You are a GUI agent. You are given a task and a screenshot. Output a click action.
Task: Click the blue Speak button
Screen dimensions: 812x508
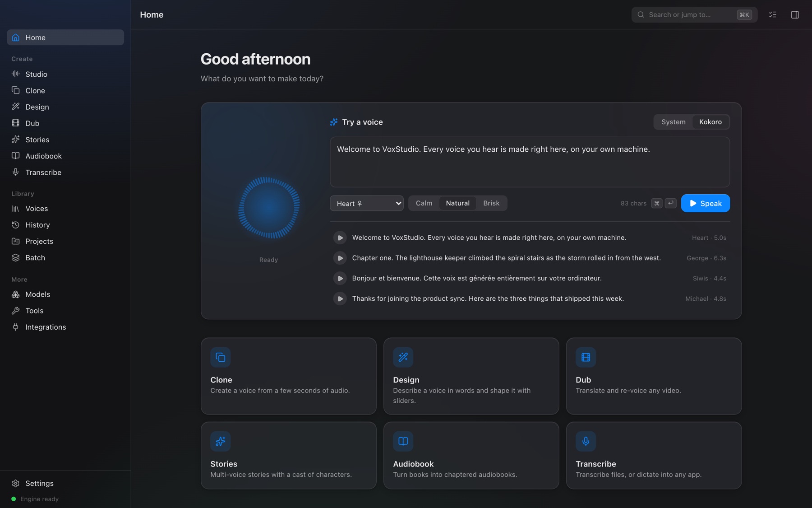(x=705, y=203)
